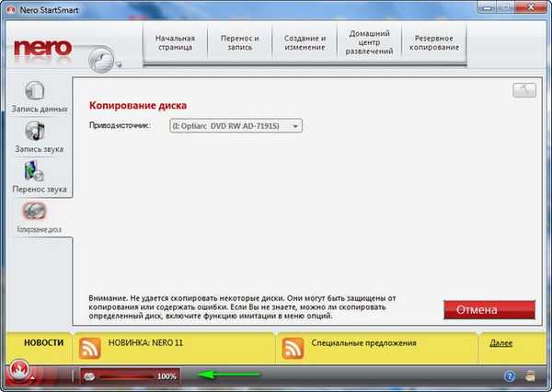
Task: Switch to Начальная страница tab
Action: pyautogui.click(x=175, y=42)
